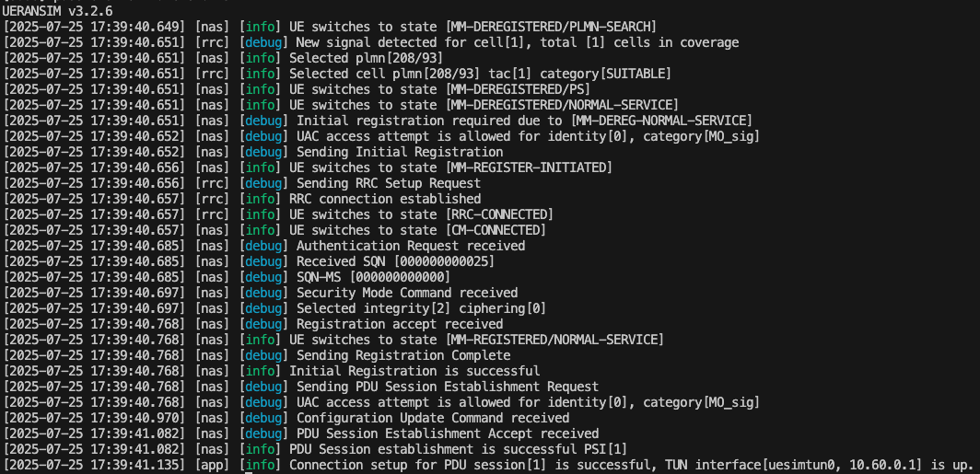The width and height of the screenshot is (980, 474).
Task: Click the CM-CONNECTED state text
Action: point(497,230)
